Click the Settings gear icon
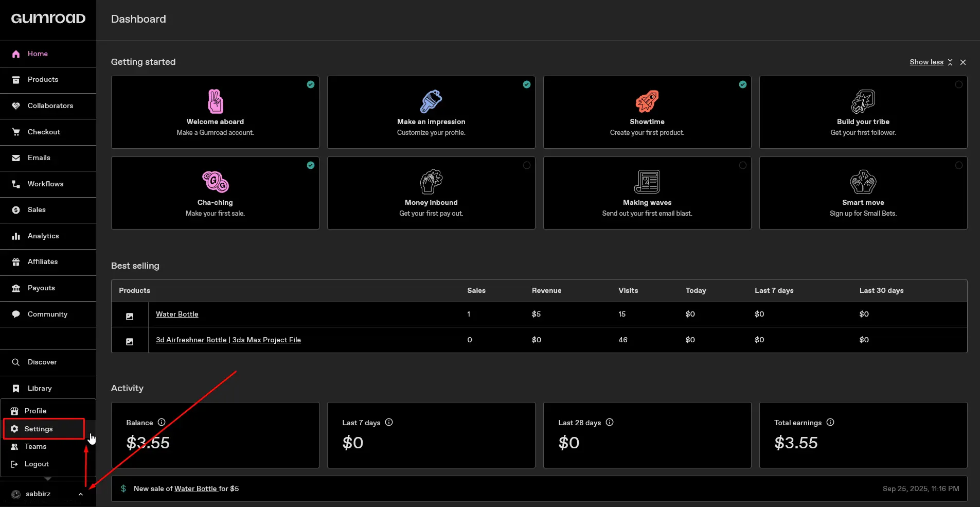980x507 pixels. click(x=14, y=429)
